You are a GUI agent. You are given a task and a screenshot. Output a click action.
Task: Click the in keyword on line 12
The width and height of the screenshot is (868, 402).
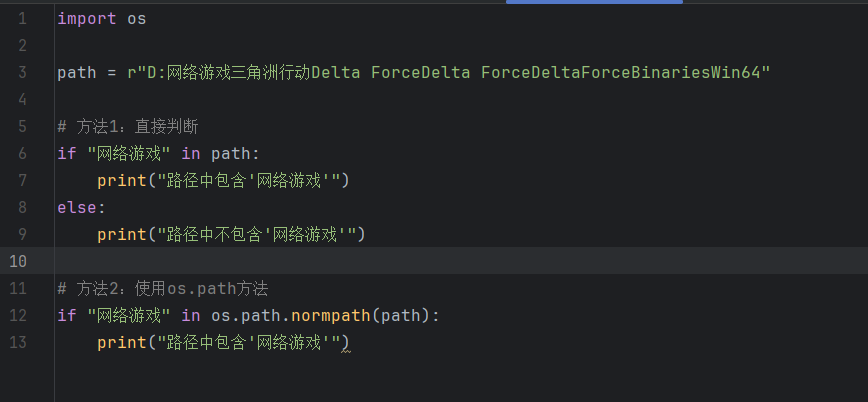191,316
